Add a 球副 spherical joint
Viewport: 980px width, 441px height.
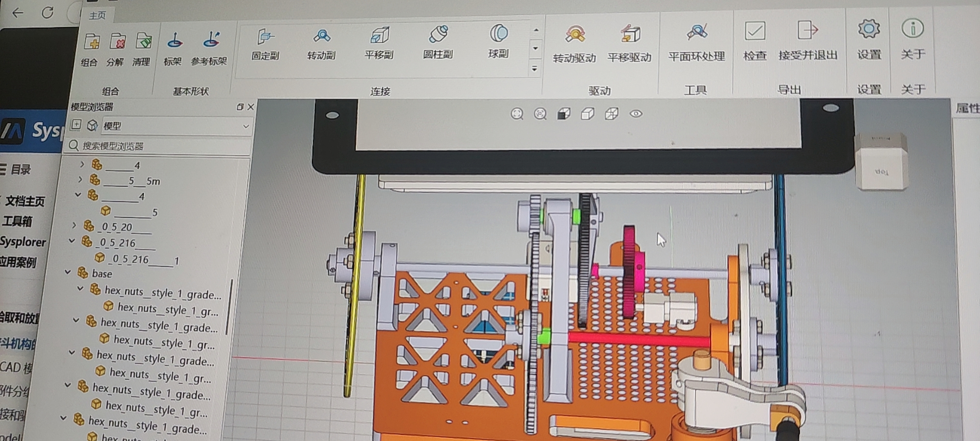pos(499,42)
